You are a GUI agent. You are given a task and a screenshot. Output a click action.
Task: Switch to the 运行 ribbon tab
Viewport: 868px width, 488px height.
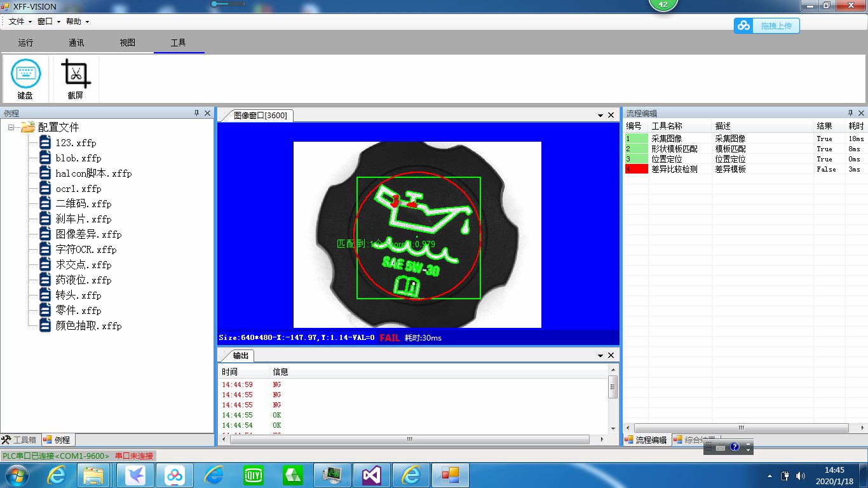25,43
